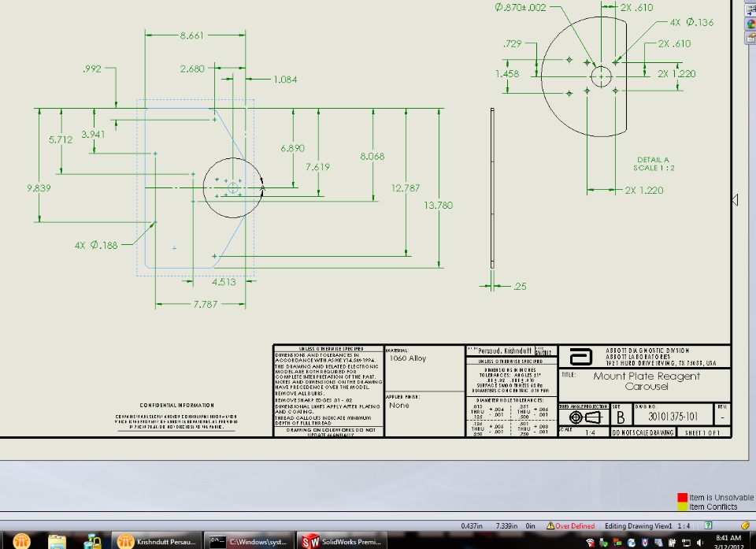Select the 8.661 width dimension
The width and height of the screenshot is (756, 549).
point(192,35)
